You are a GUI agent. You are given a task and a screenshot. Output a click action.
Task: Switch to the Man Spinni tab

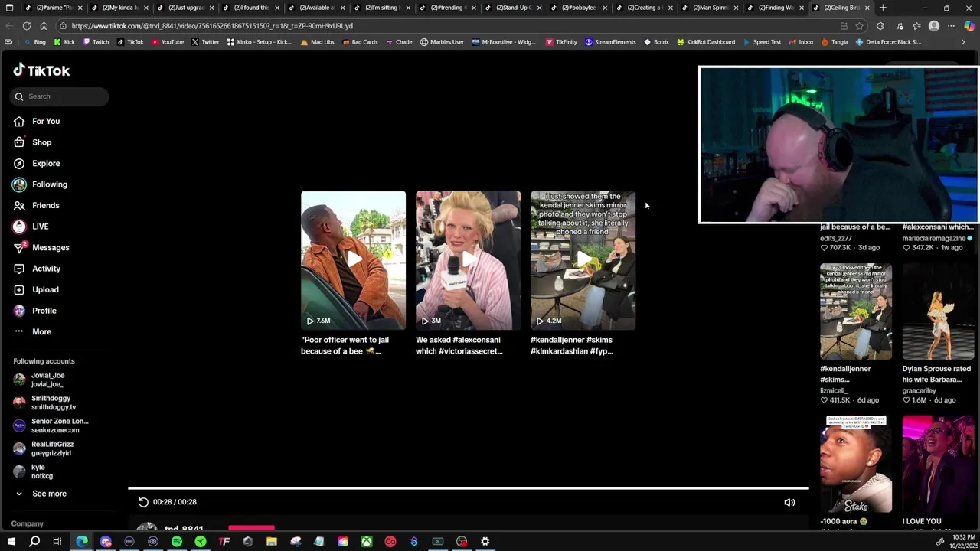click(x=711, y=8)
